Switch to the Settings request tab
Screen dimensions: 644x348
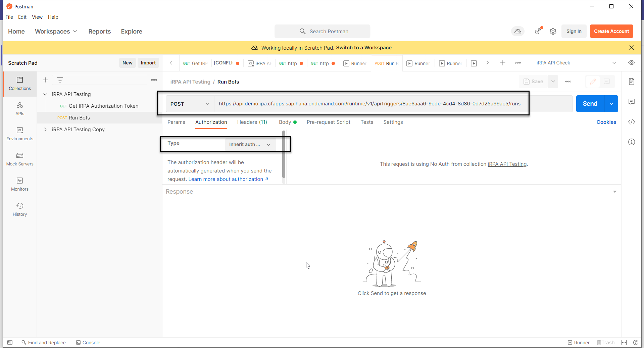pyautogui.click(x=393, y=122)
